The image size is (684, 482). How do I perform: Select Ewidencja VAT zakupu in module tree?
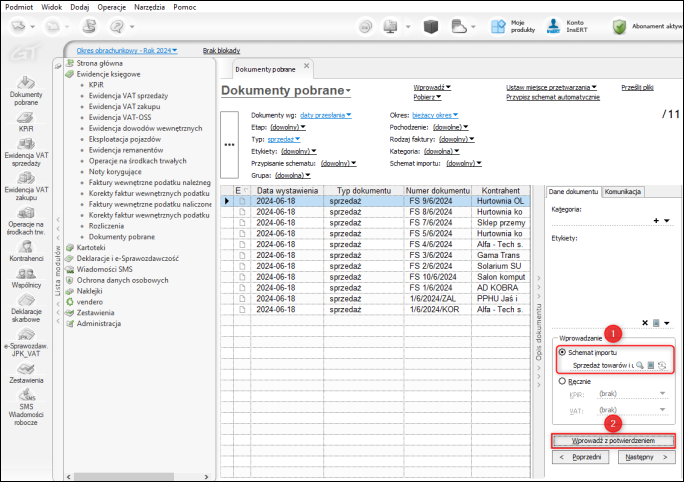point(125,107)
